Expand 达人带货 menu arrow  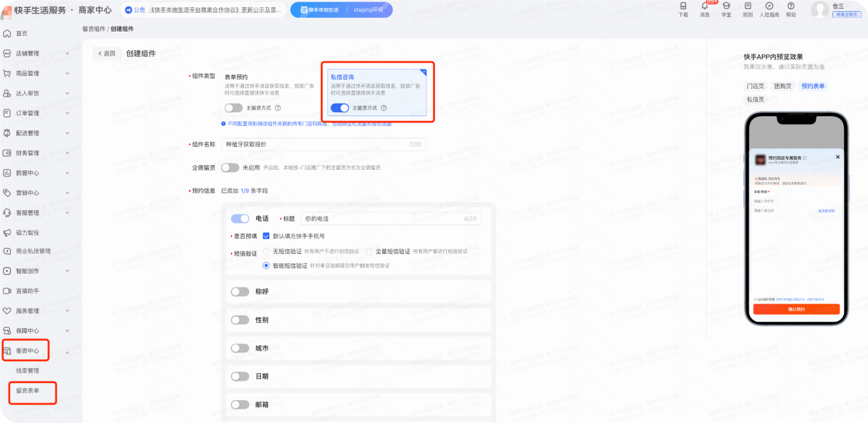67,93
